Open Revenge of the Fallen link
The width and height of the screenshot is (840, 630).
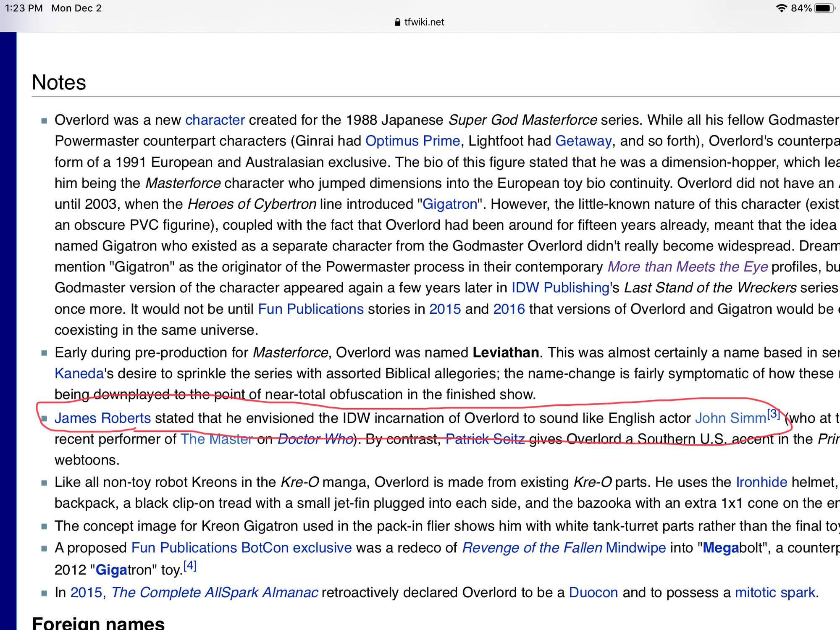tap(532, 548)
